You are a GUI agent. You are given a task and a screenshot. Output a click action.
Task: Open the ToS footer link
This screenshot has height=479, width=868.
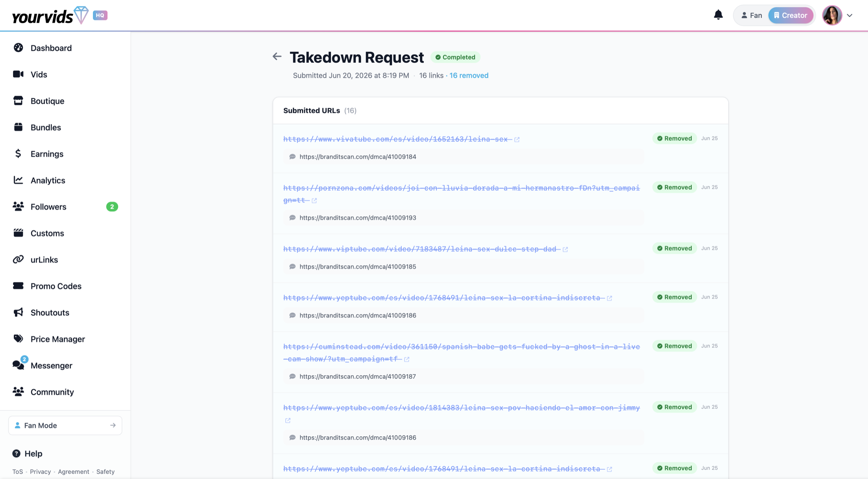pos(17,472)
